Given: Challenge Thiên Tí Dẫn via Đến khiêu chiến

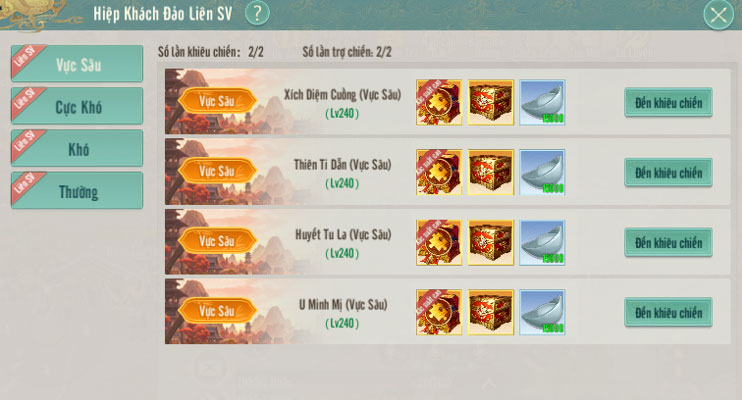Looking at the screenshot, I should click(x=668, y=172).
